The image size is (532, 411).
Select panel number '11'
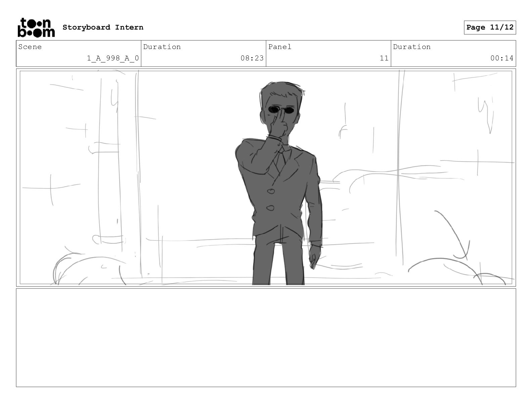pos(384,58)
